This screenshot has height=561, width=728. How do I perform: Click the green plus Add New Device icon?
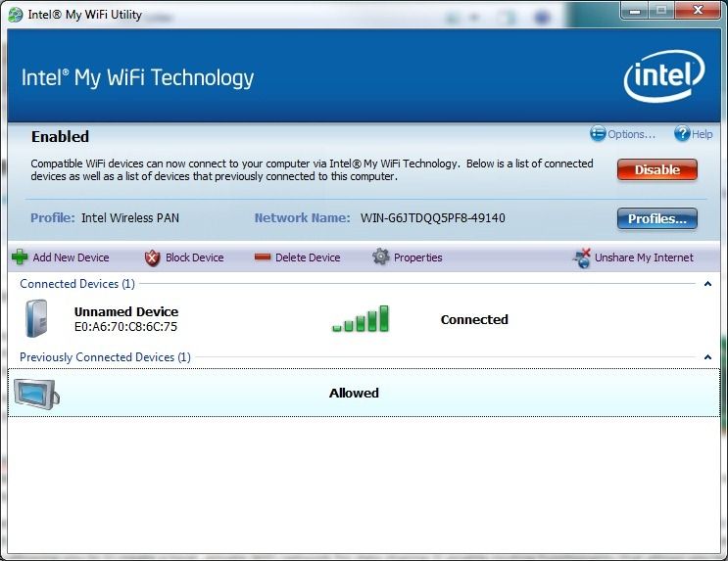[20, 257]
